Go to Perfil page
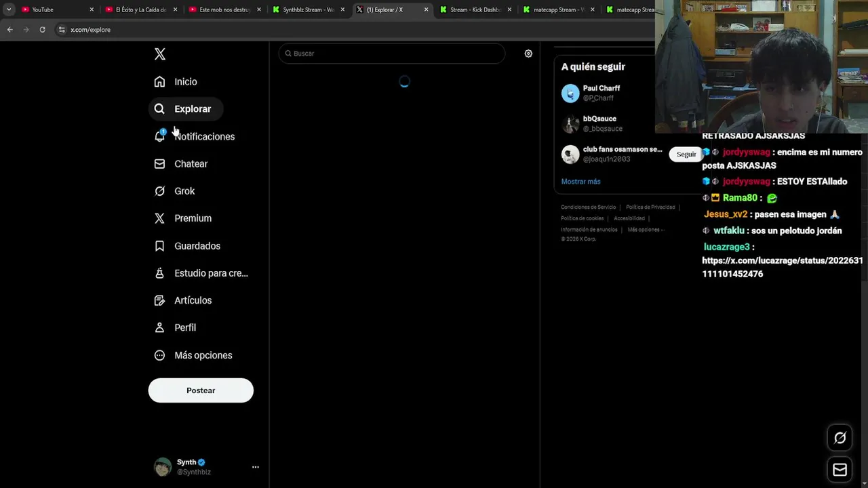The image size is (868, 488). coord(175,327)
